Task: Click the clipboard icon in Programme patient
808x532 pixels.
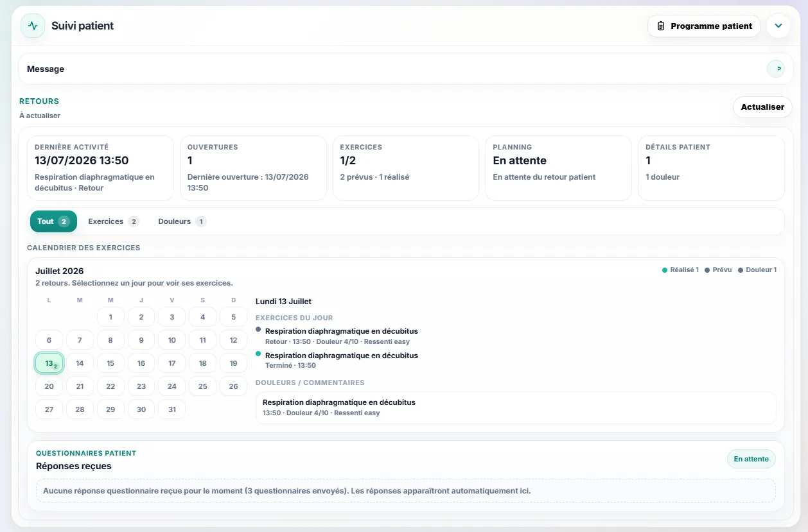Action: pyautogui.click(x=661, y=26)
